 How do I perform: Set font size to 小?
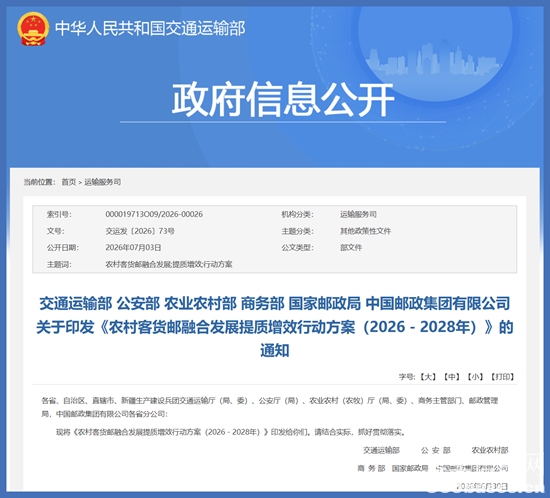tap(475, 377)
